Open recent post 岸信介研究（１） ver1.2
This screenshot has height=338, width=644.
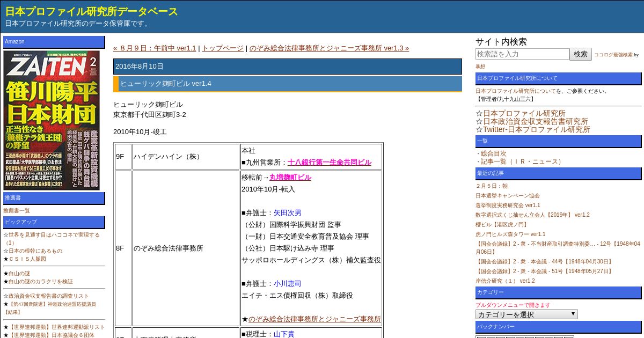point(505,281)
